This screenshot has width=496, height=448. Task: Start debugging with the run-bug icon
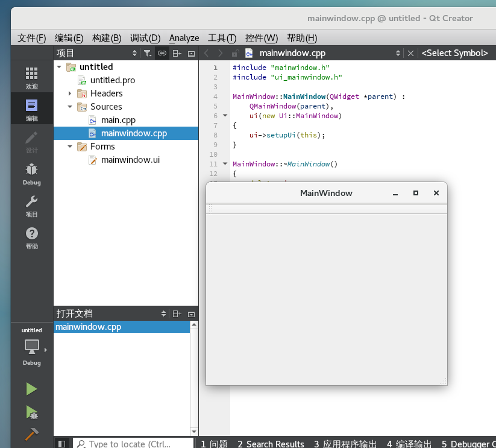point(31,412)
